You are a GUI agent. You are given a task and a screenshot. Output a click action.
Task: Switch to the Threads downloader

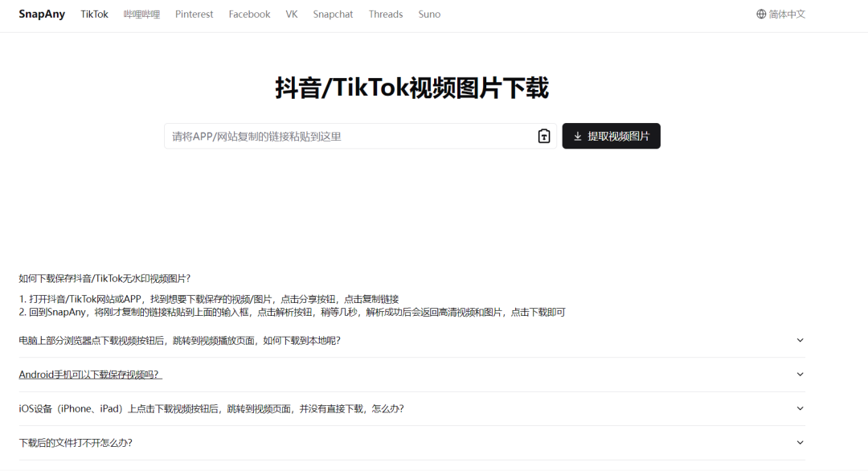coord(386,14)
